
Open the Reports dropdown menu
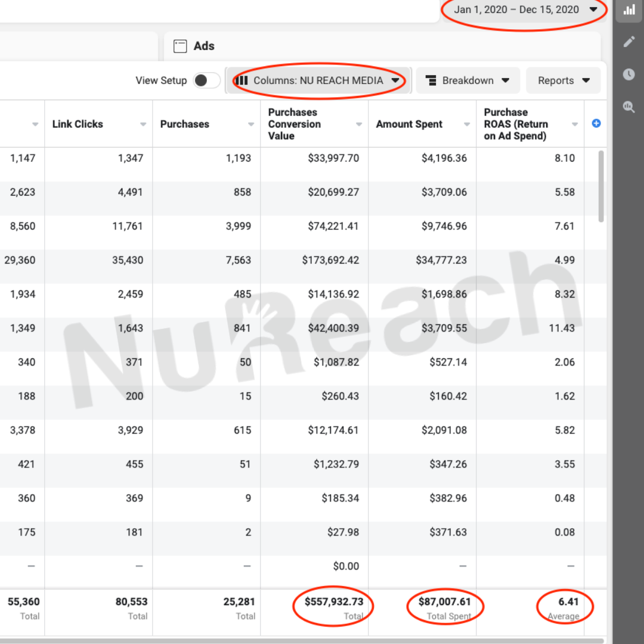pos(563,80)
